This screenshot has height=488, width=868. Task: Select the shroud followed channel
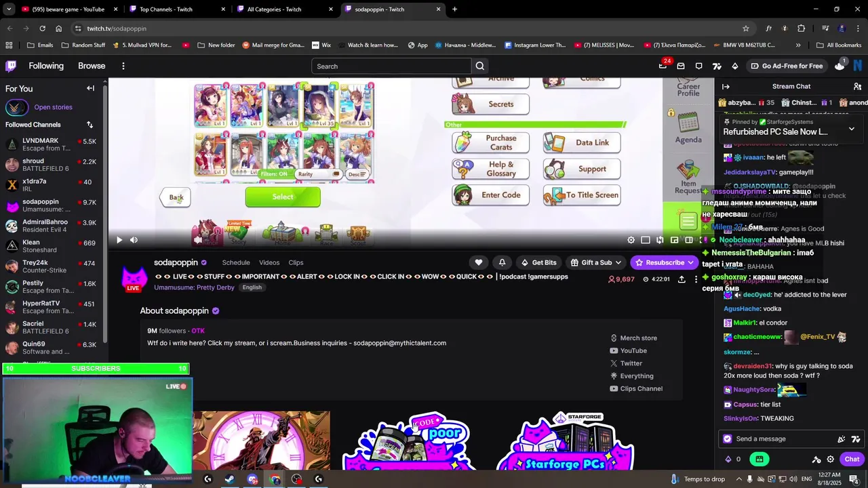click(52, 165)
